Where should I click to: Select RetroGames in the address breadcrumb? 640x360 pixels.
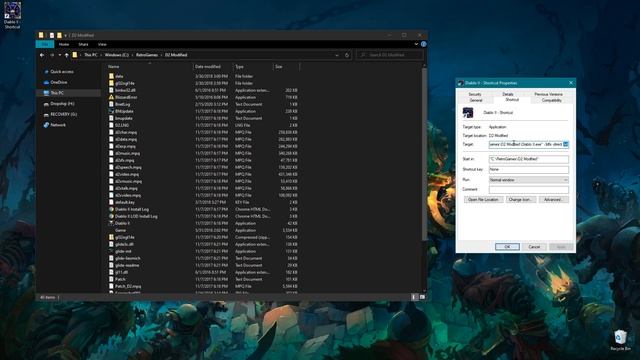coord(147,55)
